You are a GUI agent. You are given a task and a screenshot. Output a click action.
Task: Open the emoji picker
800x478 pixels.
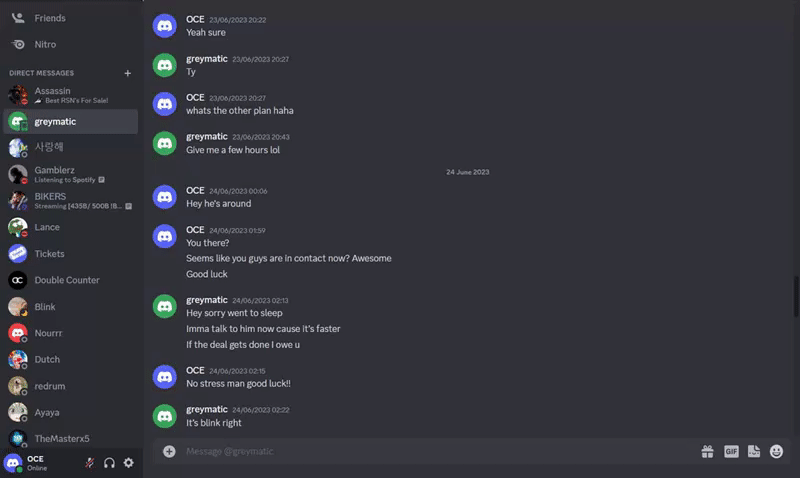776,451
